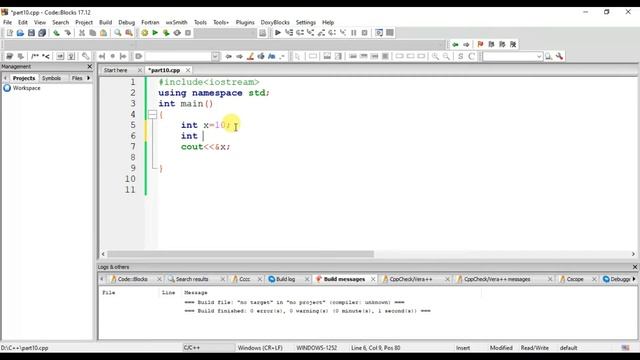Rebuild the project via toolbar icon
The image size is (640, 360).
tap(177, 33)
